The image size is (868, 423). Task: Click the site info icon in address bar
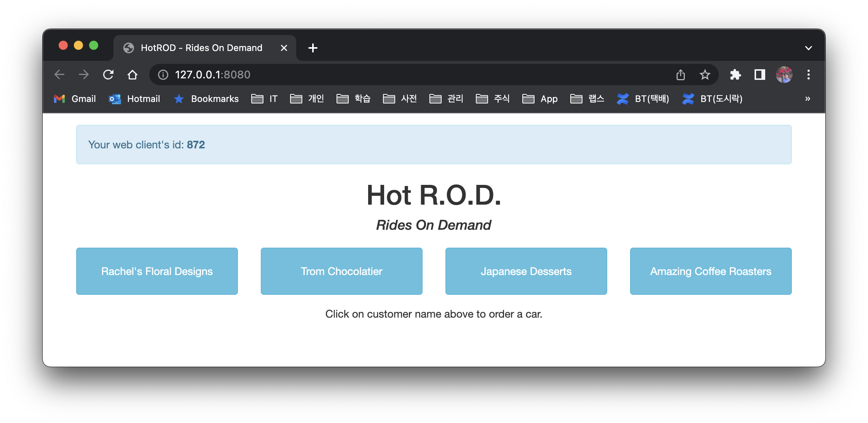click(163, 75)
